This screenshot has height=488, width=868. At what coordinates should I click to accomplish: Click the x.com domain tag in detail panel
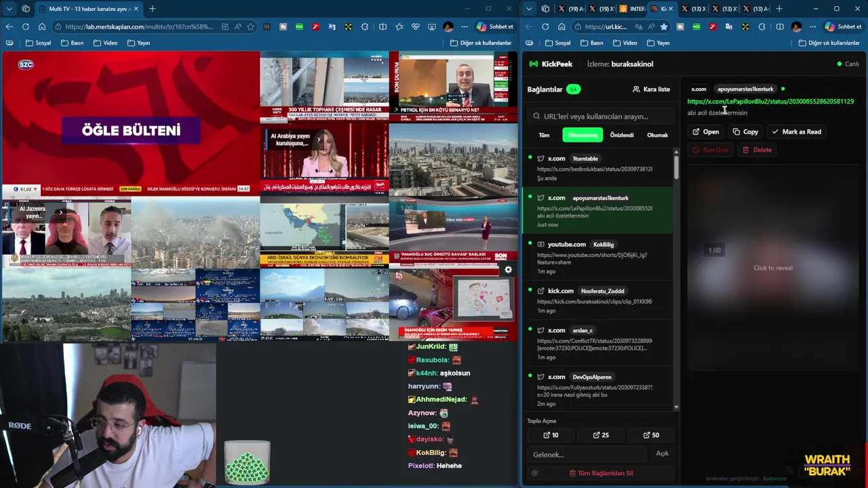pyautogui.click(x=698, y=89)
